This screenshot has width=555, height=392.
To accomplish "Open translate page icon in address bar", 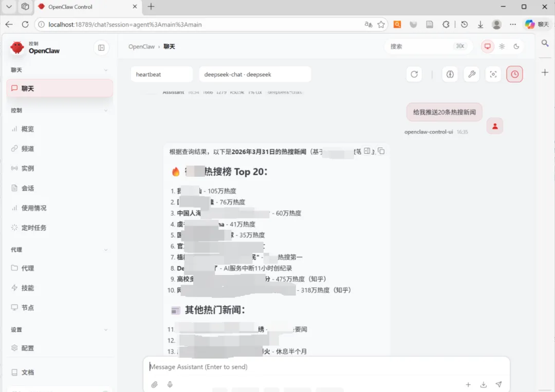I will coord(368,25).
